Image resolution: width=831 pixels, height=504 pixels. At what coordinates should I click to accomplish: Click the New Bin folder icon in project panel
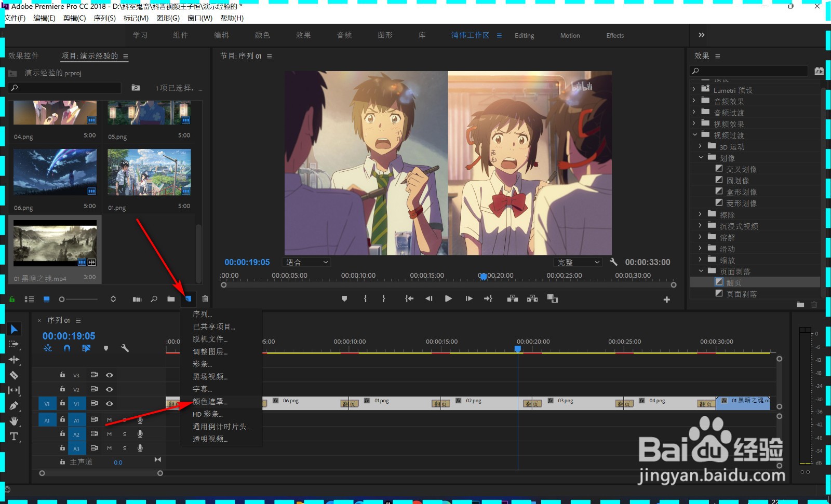pos(171,299)
